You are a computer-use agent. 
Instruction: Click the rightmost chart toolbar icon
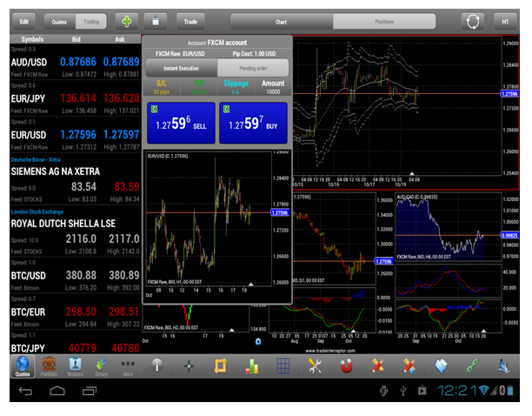tap(503, 366)
